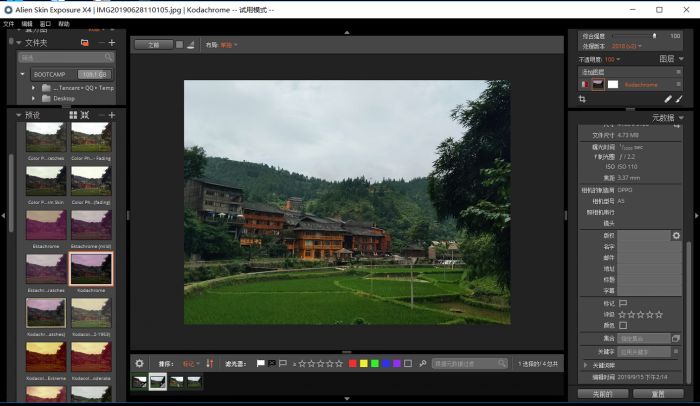Click the add folder plus icon
This screenshot has width=700, height=406.
[112, 43]
